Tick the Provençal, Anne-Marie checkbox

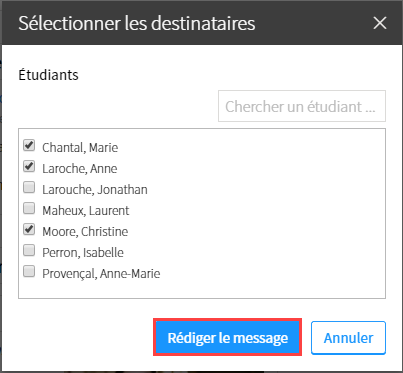point(29,271)
